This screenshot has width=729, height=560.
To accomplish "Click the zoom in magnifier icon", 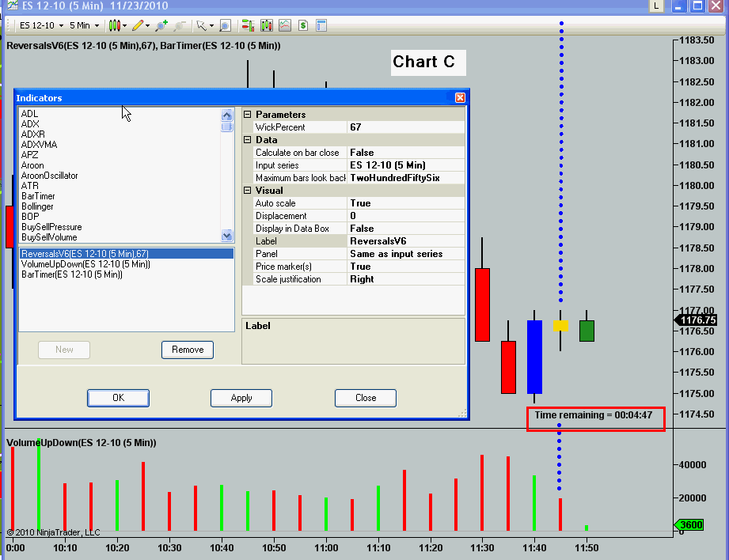I will click(x=161, y=25).
